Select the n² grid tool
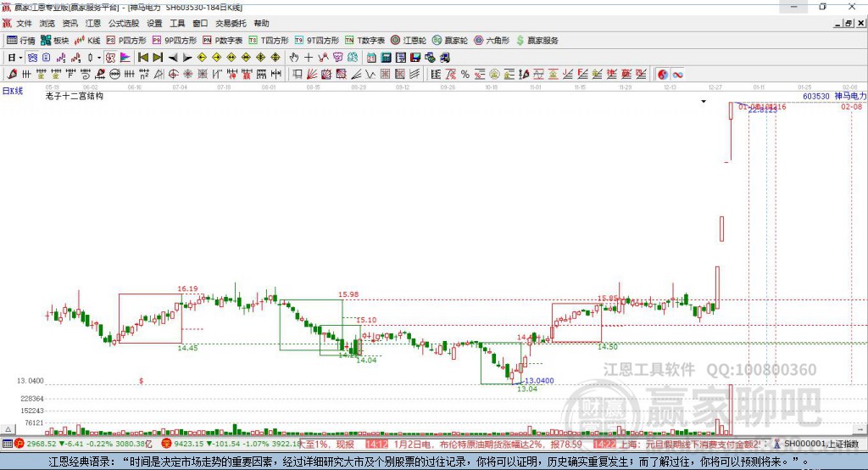Screen dimensions: 868x470 click(144, 75)
